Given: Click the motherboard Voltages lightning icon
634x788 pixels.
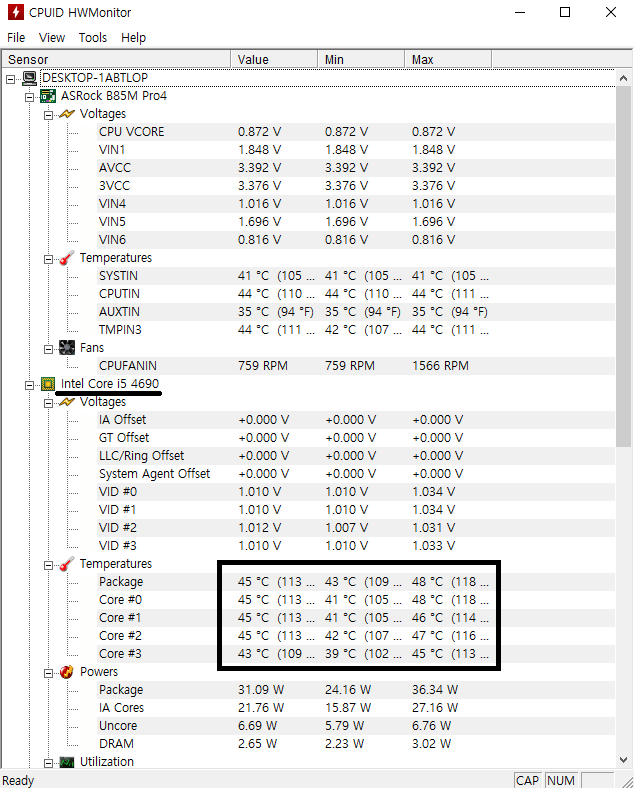Looking at the screenshot, I should [x=67, y=114].
